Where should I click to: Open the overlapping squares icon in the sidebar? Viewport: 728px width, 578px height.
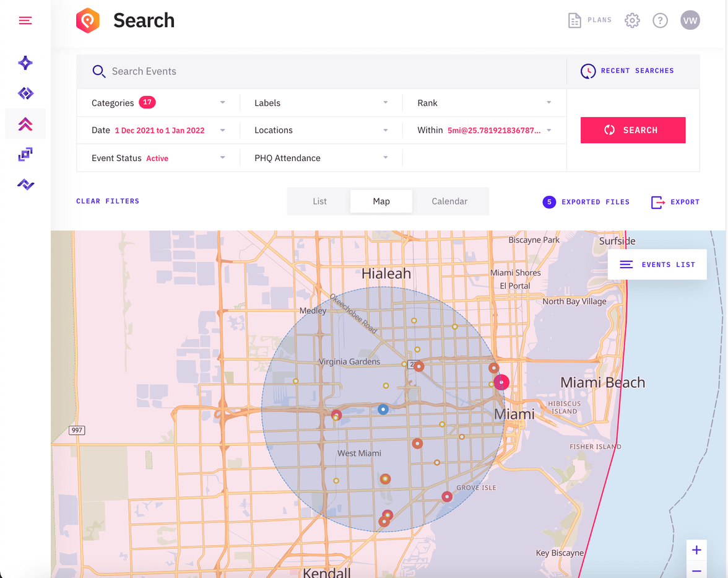click(x=25, y=154)
